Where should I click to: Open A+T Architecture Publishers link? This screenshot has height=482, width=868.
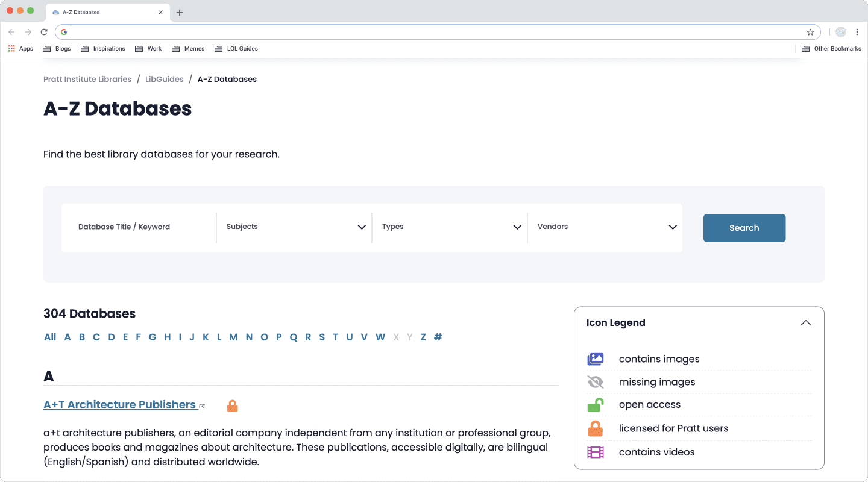[120, 405]
